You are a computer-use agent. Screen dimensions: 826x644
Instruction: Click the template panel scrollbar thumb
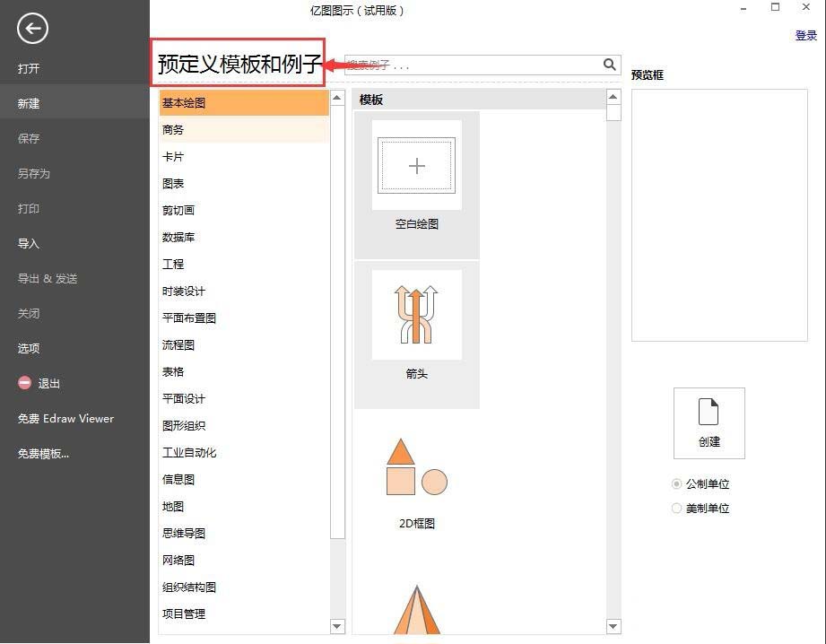point(613,113)
